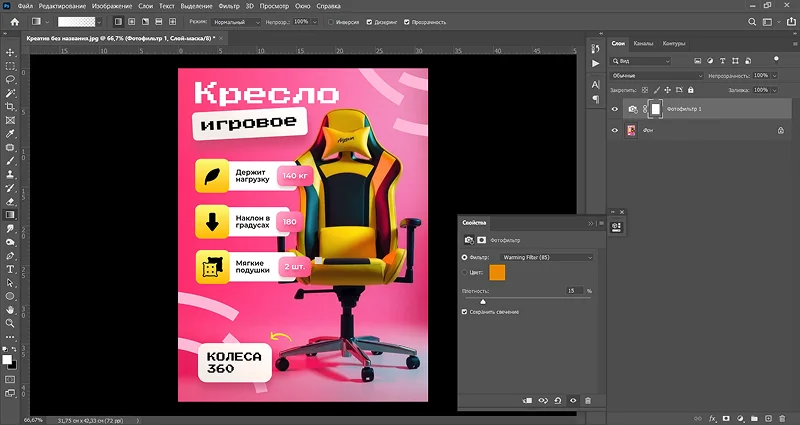Select the Frame tool
The image size is (800, 425).
click(x=10, y=120)
